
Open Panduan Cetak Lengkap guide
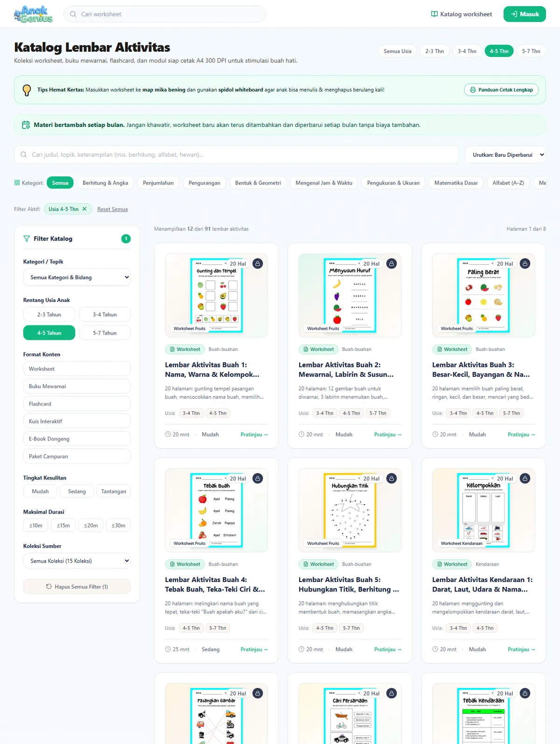pyautogui.click(x=501, y=90)
